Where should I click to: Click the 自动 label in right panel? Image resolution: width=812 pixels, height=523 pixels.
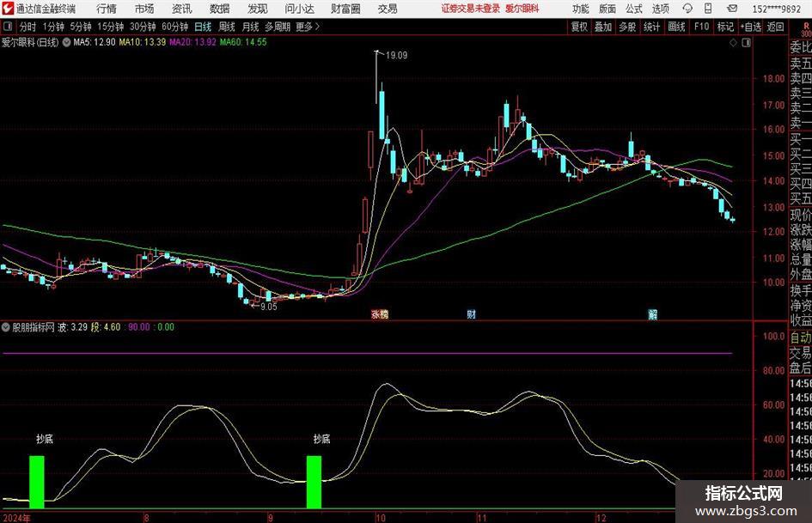[800, 338]
